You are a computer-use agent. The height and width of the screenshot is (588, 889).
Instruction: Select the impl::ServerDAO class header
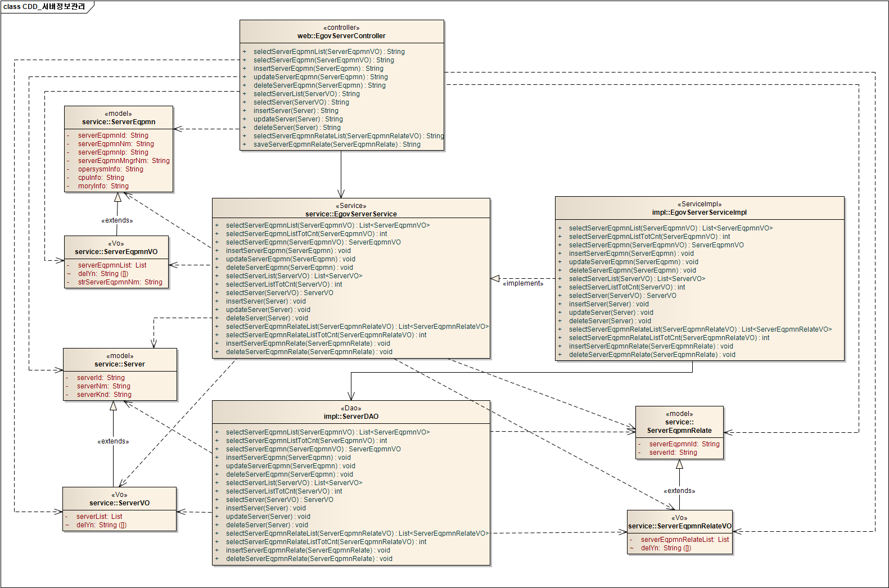pyautogui.click(x=351, y=417)
